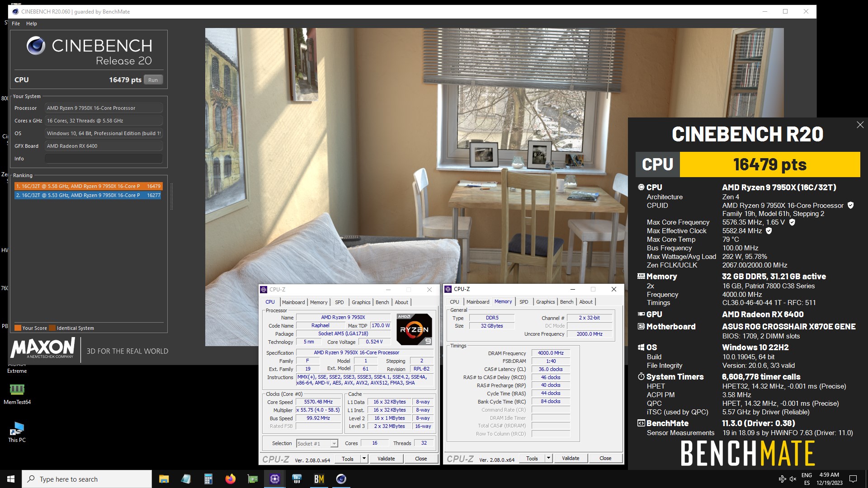Minimize the right CPU-Z window

coord(572,289)
